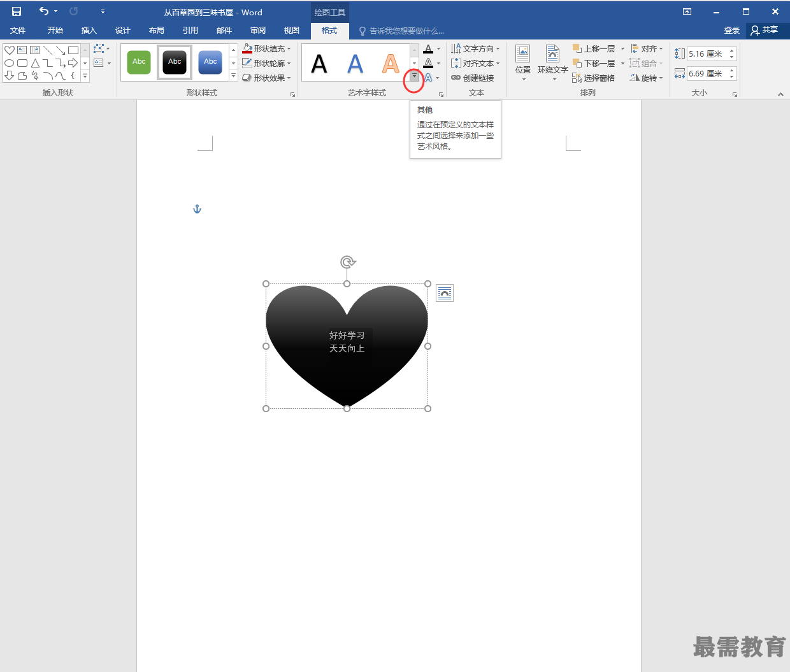The height and width of the screenshot is (672, 790).
Task: Select the elbow connector shape
Action: (x=48, y=62)
